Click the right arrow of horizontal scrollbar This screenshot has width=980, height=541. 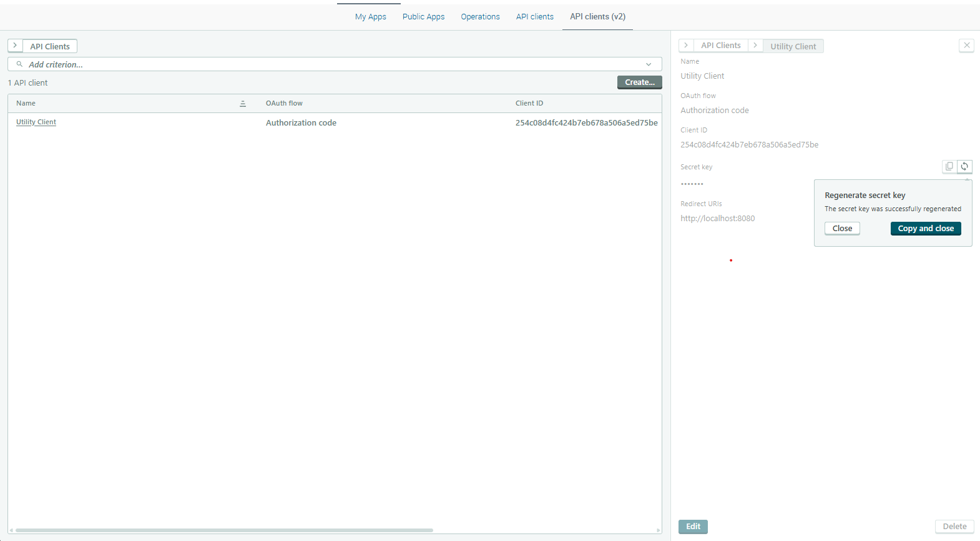[x=658, y=530]
